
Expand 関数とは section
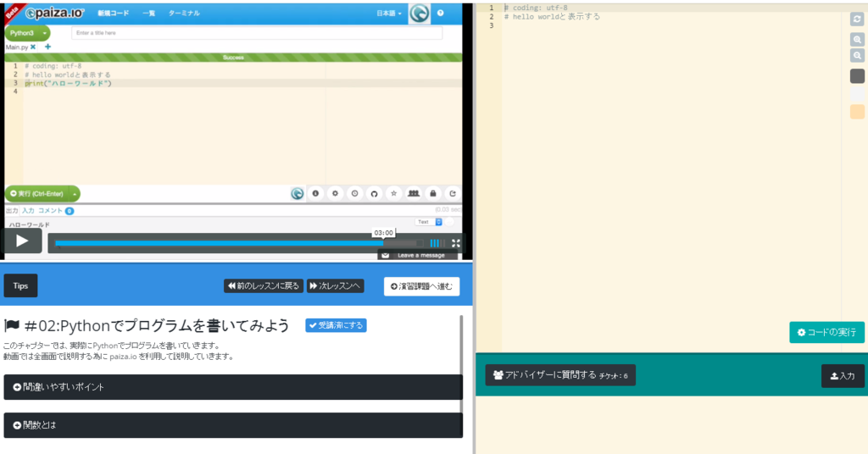(x=233, y=425)
